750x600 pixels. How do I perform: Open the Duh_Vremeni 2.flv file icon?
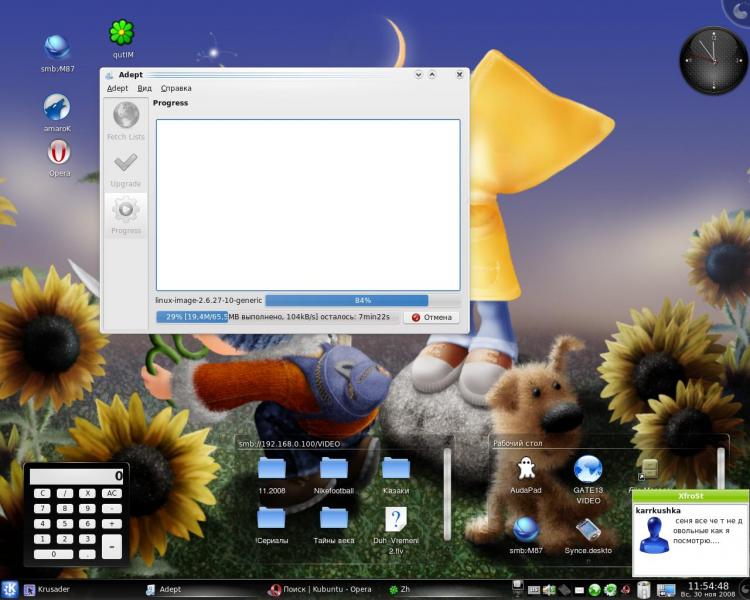click(396, 519)
